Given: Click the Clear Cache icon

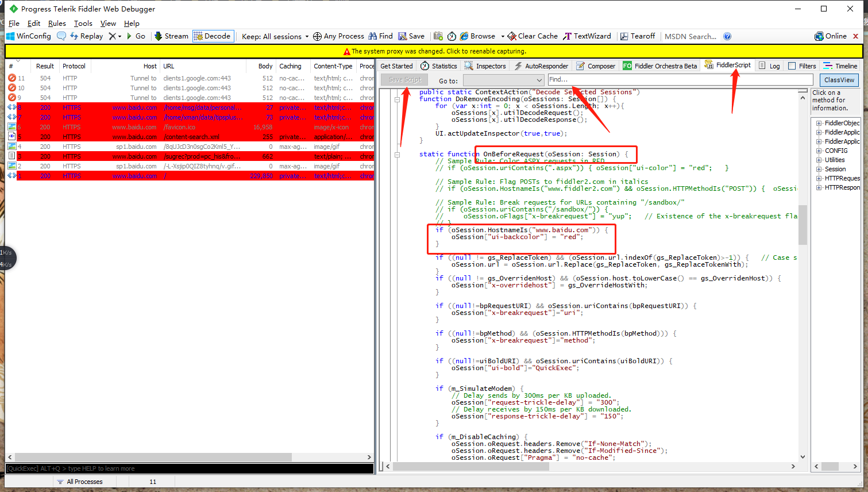Looking at the screenshot, I should pyautogui.click(x=532, y=36).
